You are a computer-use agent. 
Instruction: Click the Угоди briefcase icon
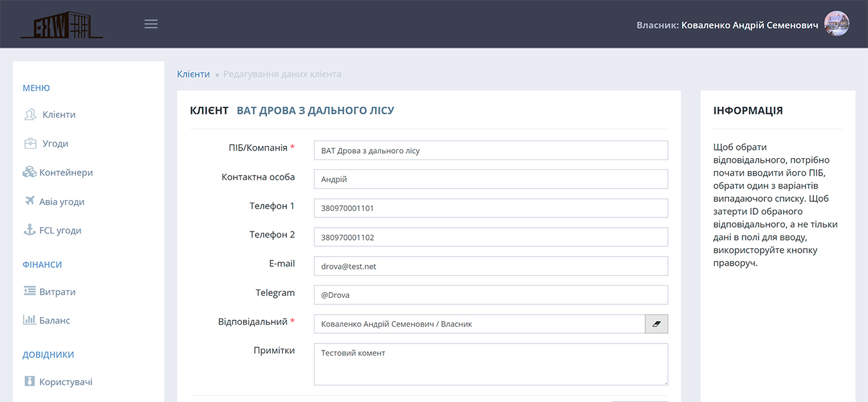point(30,143)
